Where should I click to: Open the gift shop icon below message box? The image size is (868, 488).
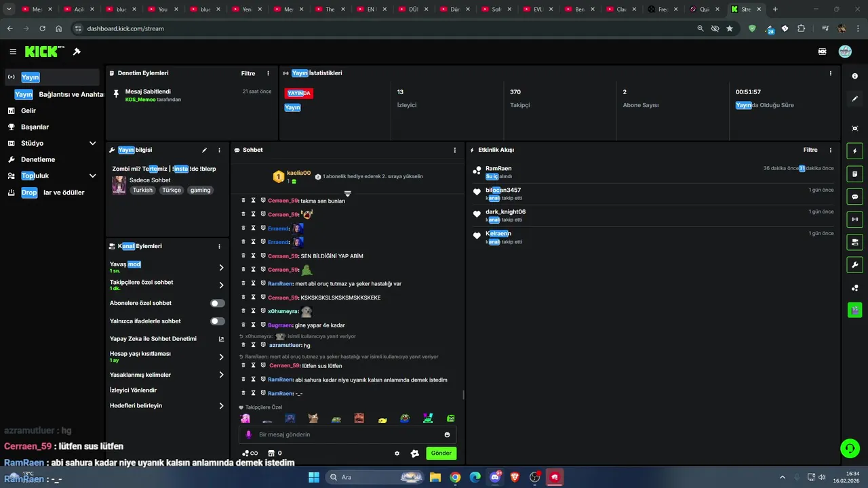(x=271, y=453)
